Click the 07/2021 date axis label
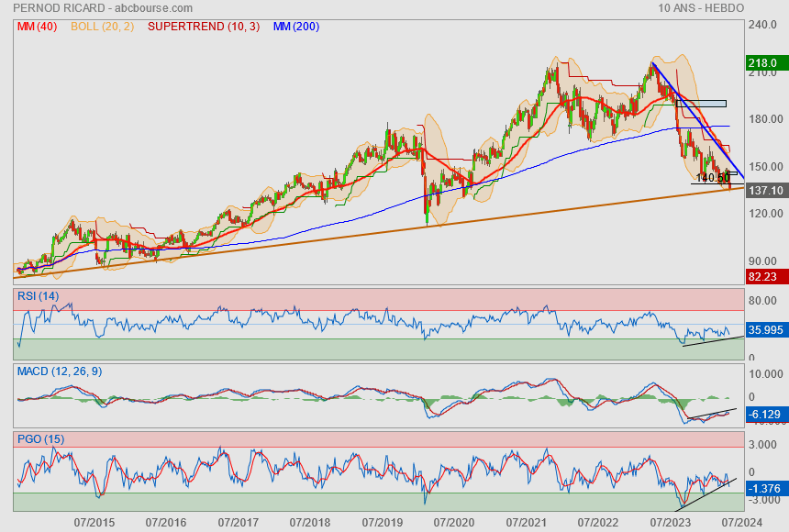The width and height of the screenshot is (789, 532). pyautogui.click(x=526, y=523)
